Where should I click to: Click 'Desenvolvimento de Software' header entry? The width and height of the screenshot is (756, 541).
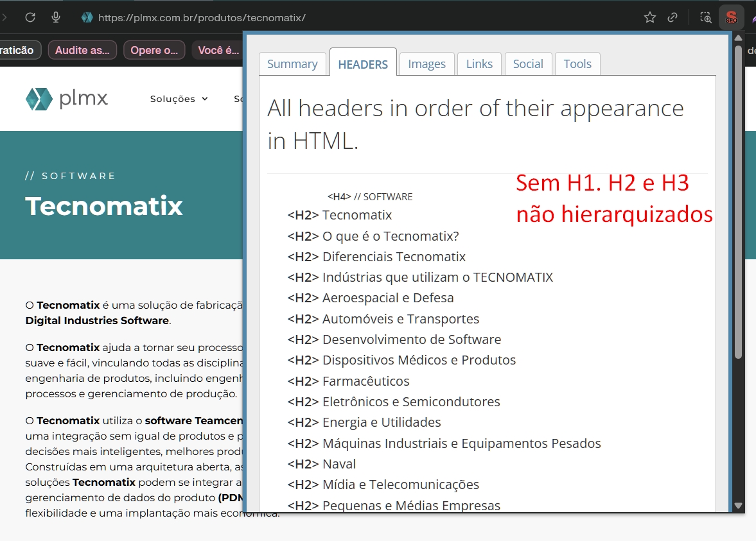click(394, 339)
